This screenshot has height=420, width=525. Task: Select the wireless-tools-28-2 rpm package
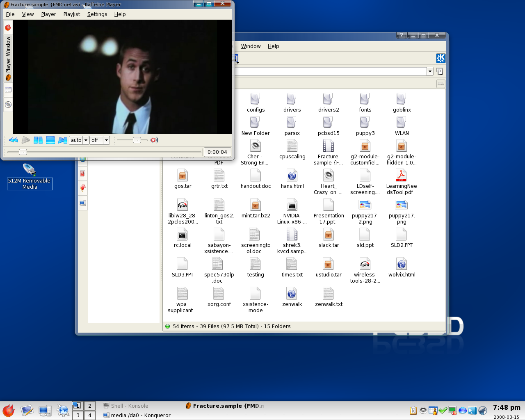click(365, 270)
